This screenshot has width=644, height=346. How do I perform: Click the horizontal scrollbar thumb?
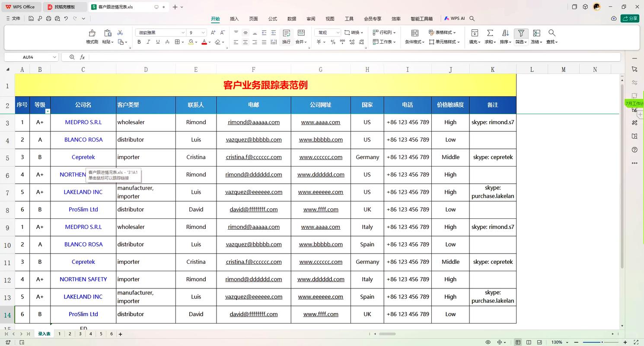click(x=387, y=334)
